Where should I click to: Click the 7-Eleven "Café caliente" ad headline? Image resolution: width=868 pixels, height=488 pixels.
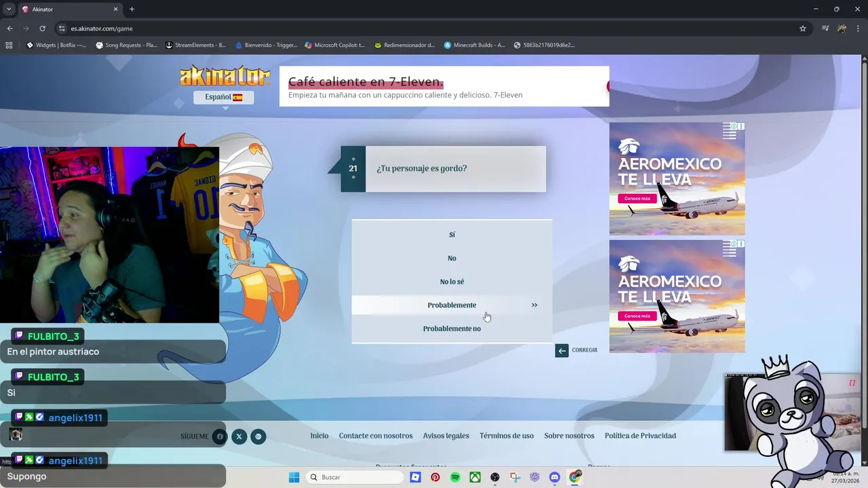click(366, 82)
